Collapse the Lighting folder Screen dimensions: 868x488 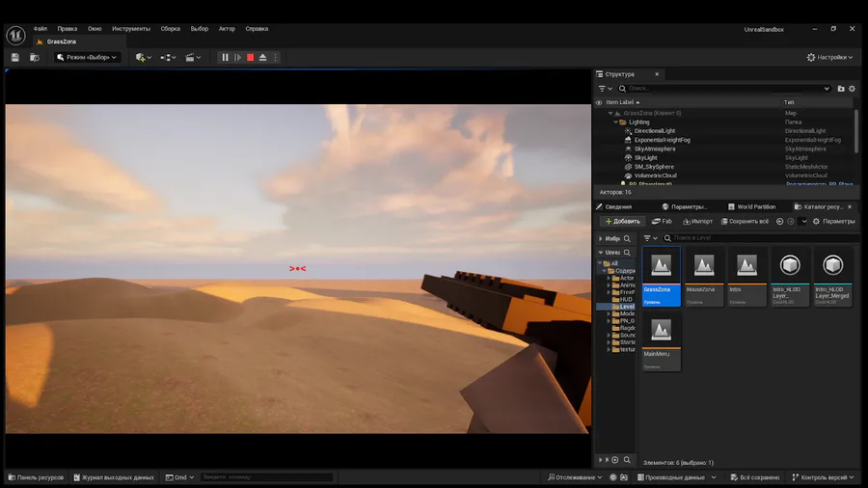click(615, 122)
